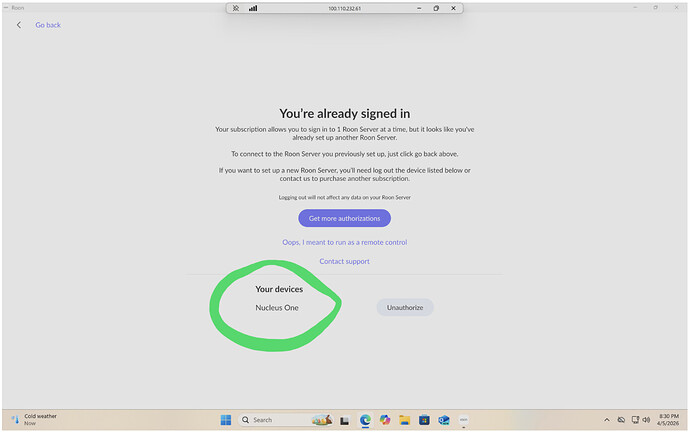The image size is (690, 432).
Task: Open Outlook from the taskbar
Action: (444, 420)
